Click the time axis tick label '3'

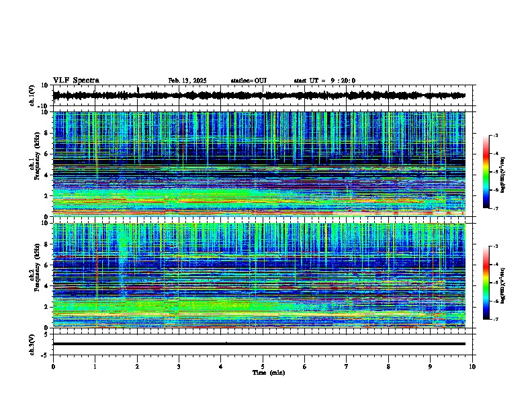click(179, 367)
